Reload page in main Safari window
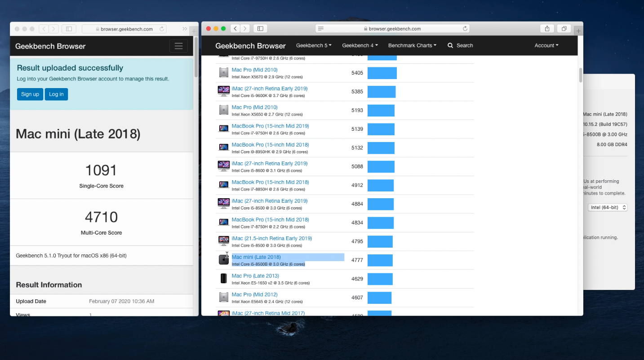The width and height of the screenshot is (644, 360). pos(465,29)
